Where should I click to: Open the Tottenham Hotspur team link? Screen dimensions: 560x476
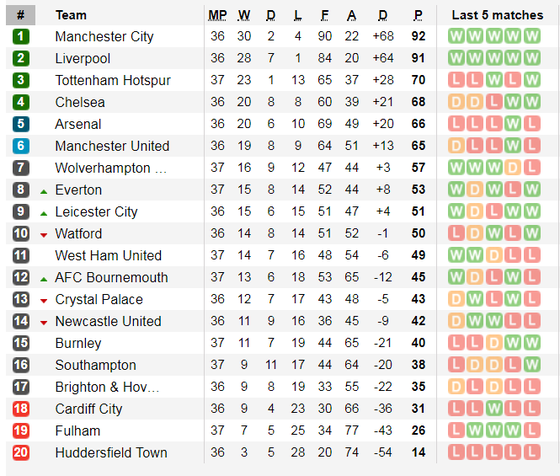pyautogui.click(x=113, y=80)
